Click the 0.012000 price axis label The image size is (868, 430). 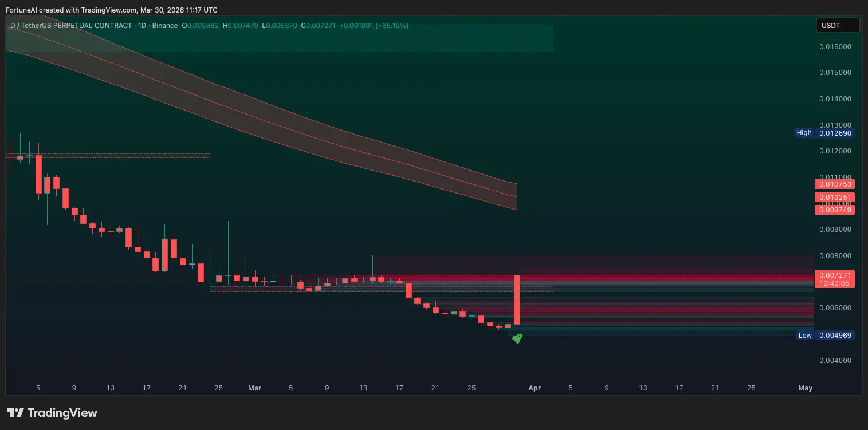[x=835, y=151]
